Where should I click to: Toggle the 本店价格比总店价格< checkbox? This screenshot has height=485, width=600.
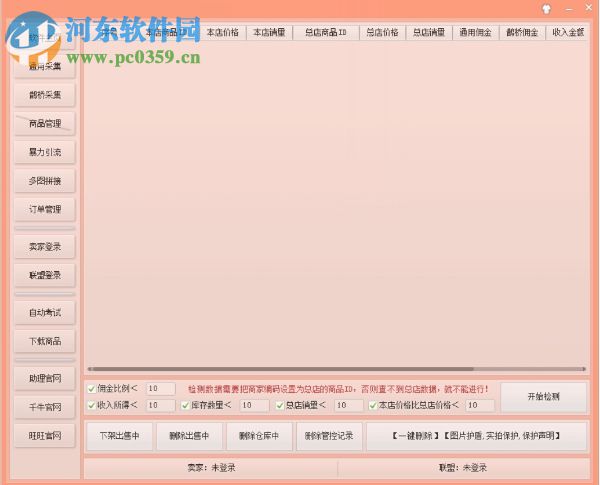tap(373, 405)
